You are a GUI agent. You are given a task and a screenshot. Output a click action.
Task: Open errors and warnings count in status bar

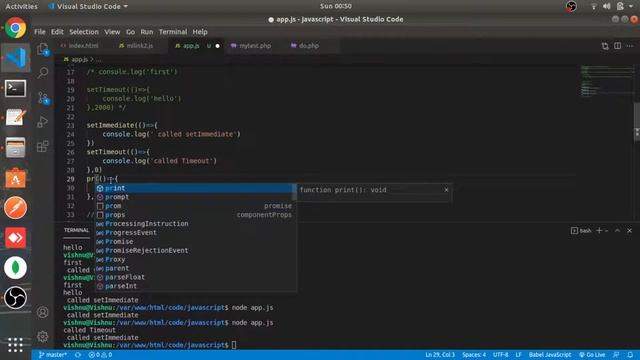click(100, 355)
